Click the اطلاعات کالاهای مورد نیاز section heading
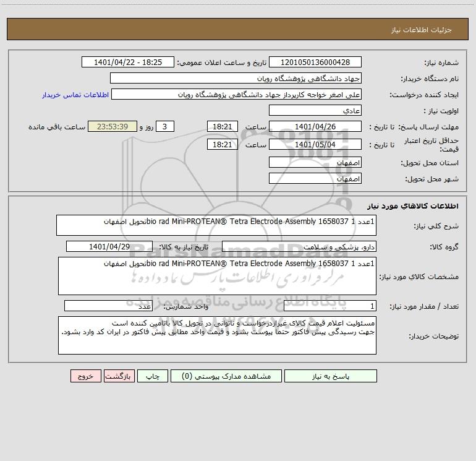Viewport: 476px width, 461px height. pyautogui.click(x=413, y=206)
